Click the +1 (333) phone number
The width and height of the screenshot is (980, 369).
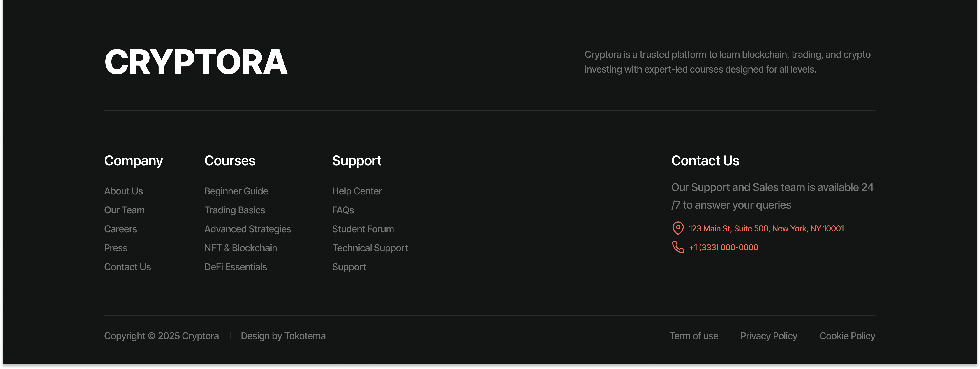[723, 247]
